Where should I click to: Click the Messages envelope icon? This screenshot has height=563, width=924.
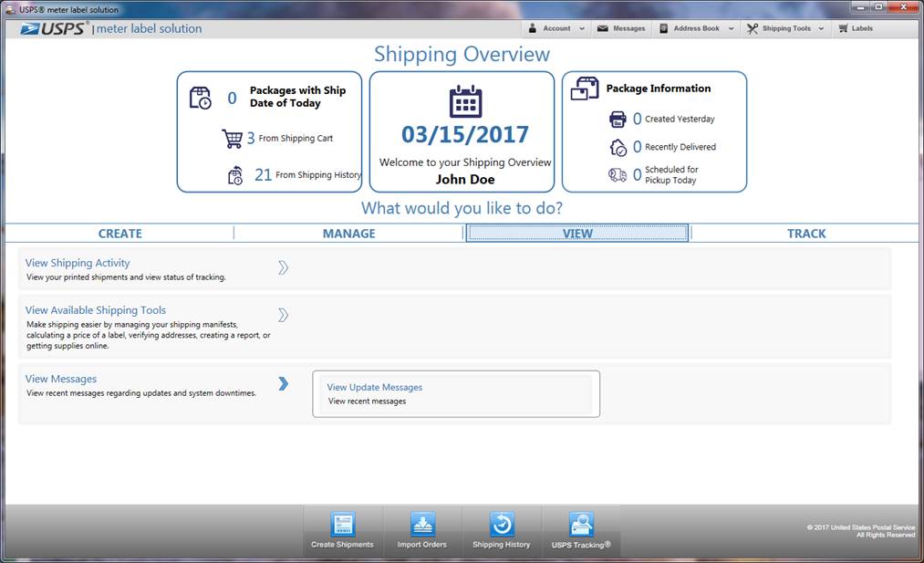(x=602, y=28)
